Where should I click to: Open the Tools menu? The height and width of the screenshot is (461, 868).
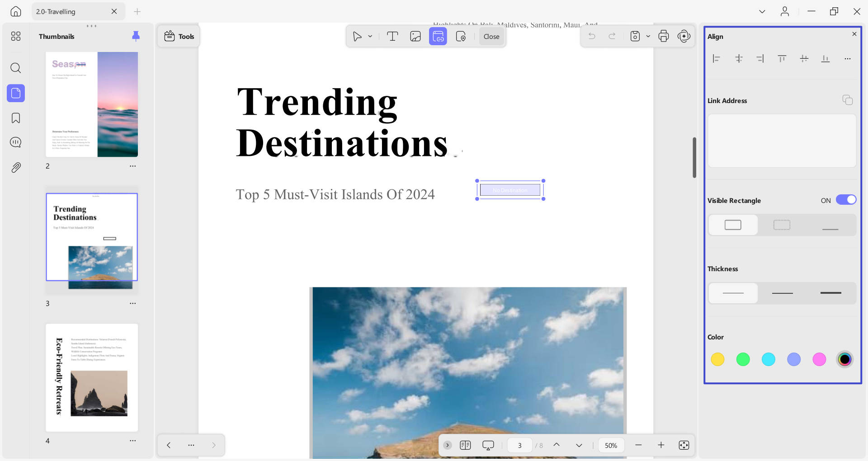pos(179,37)
